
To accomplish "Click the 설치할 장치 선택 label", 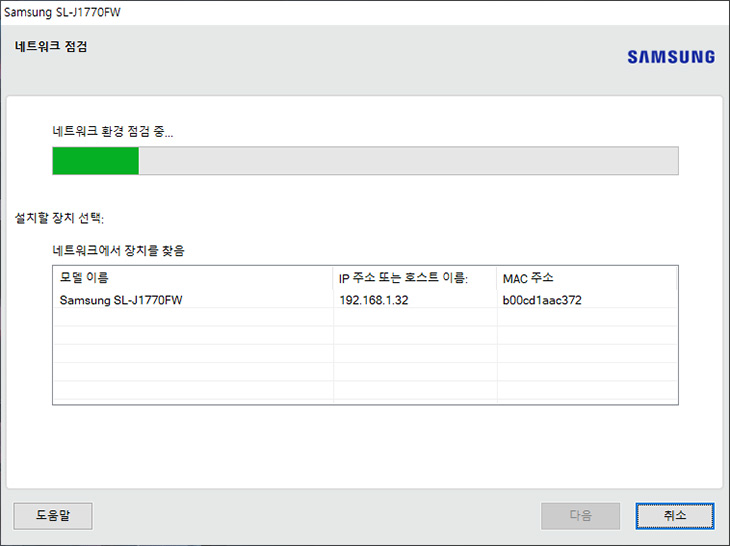I will (59, 217).
